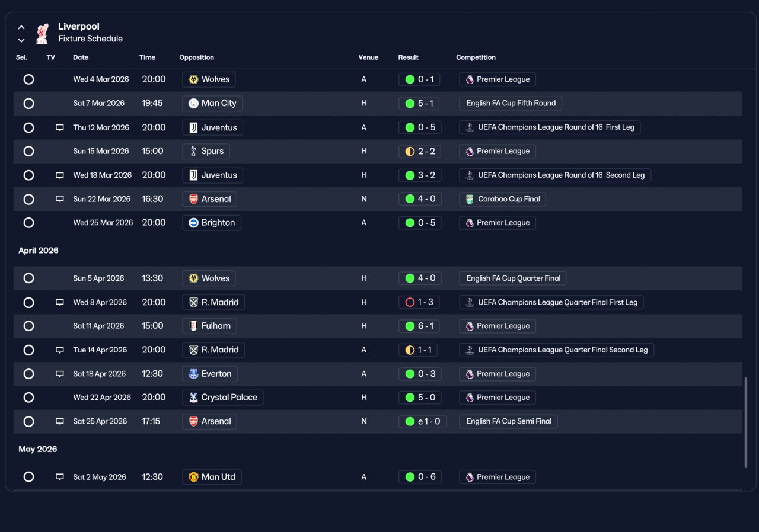Collapse the April 2026 month section
The image size is (759, 532).
pyautogui.click(x=39, y=251)
